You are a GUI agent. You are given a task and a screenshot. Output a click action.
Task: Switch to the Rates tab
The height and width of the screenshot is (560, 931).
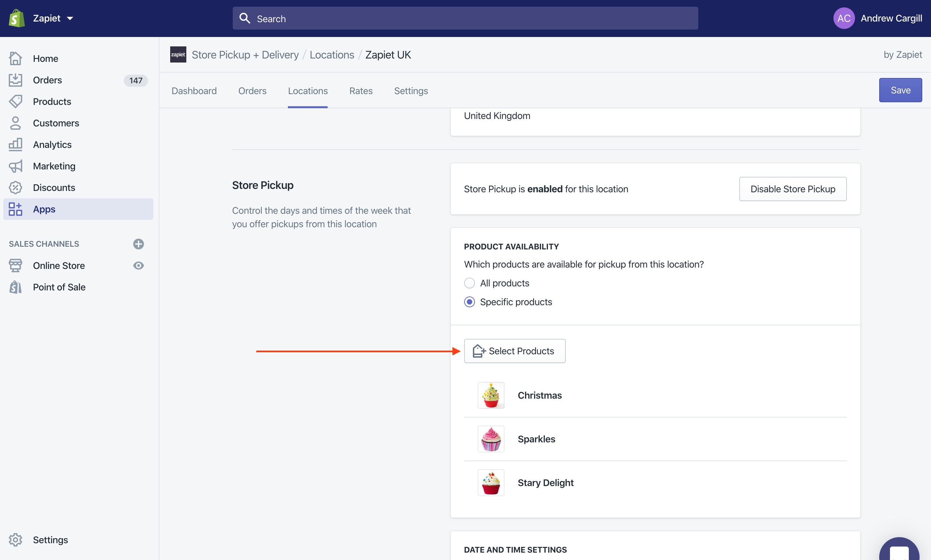[x=361, y=91]
